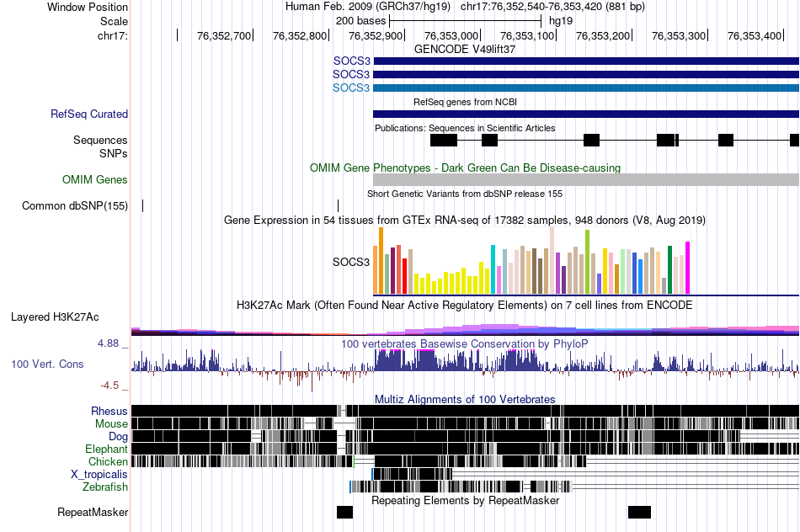Click the widest publication sequence block
The height and width of the screenshot is (532, 800).
444,141
